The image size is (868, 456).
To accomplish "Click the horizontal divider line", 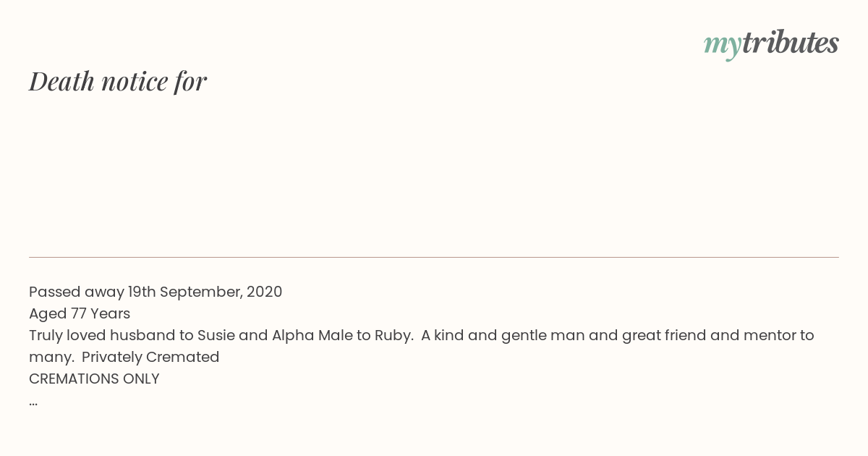I will point(434,257).
